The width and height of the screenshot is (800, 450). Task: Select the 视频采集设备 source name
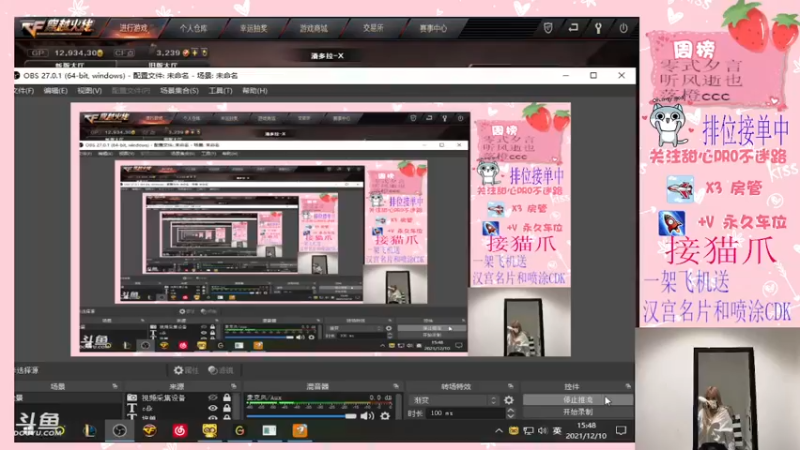click(163, 397)
